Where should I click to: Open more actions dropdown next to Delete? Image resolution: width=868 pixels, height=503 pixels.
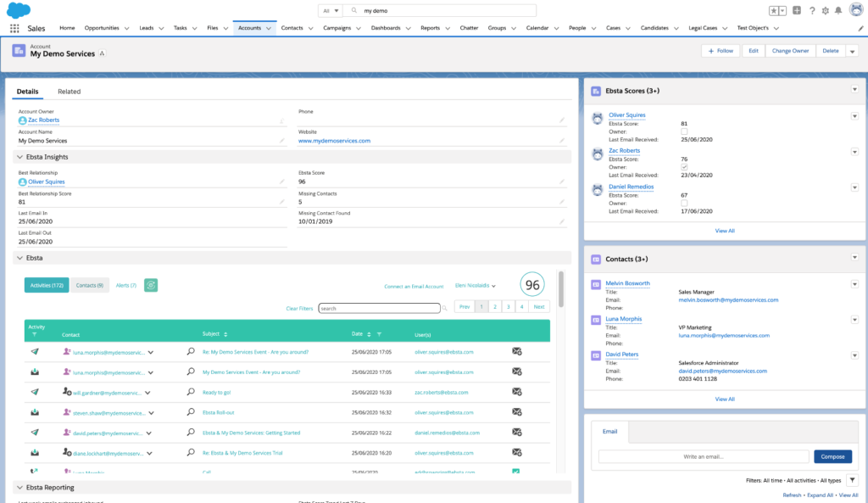pyautogui.click(x=852, y=51)
